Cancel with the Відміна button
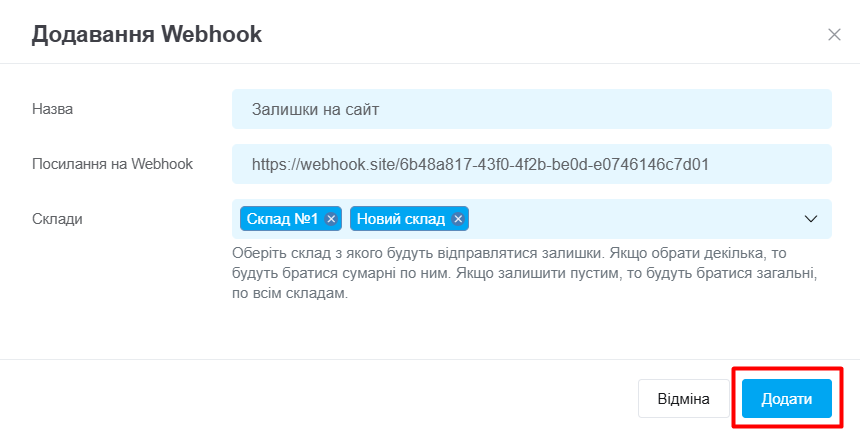 coord(683,398)
